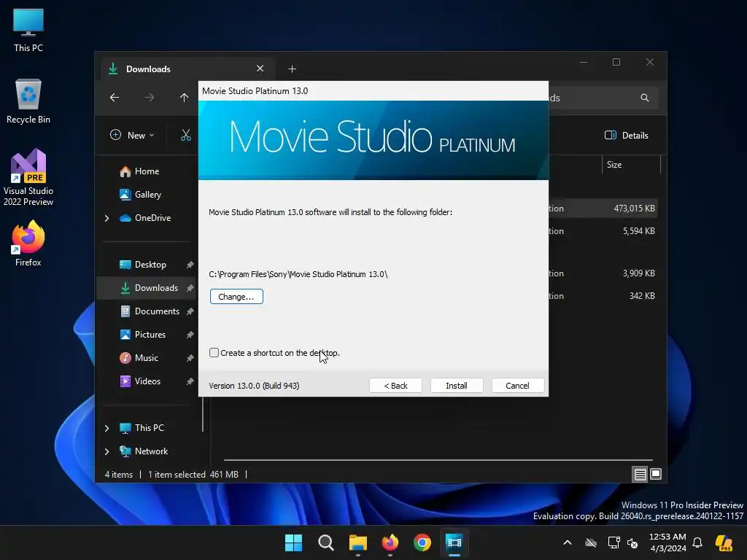
Task: Launch Firefox from desktop shortcut
Action: [x=28, y=244]
